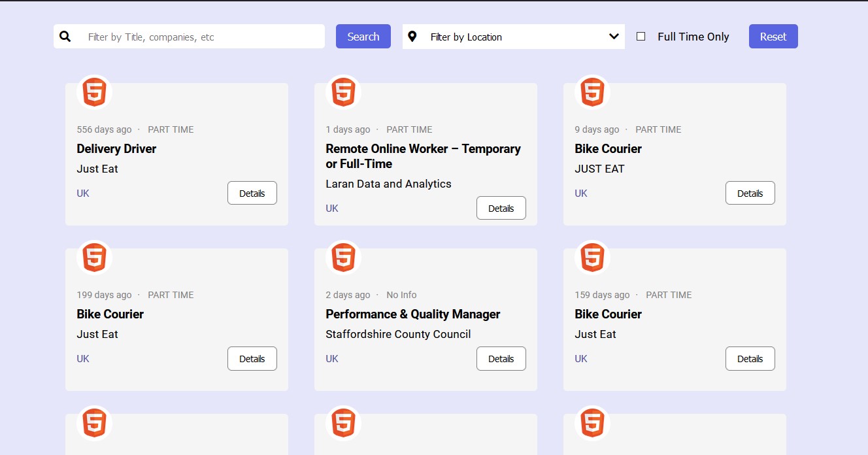
Task: Click the Delivery Driver job title
Action: [x=116, y=149]
